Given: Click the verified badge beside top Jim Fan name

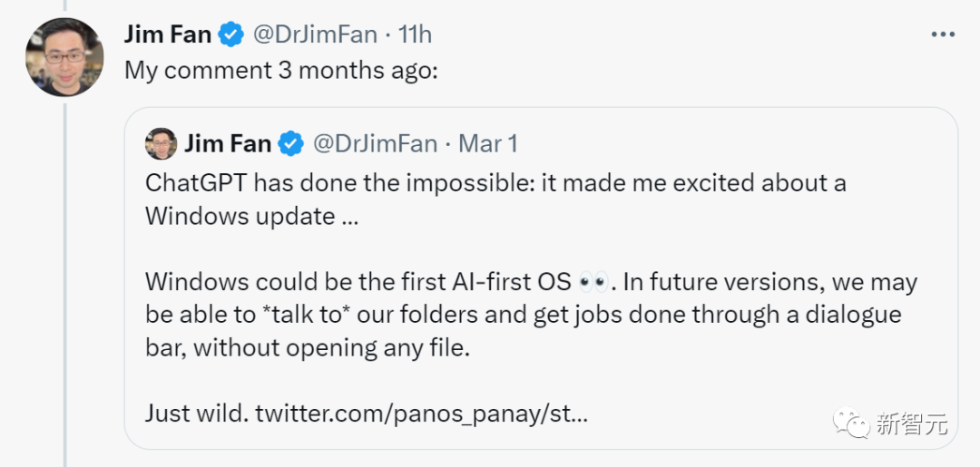Looking at the screenshot, I should (x=231, y=34).
